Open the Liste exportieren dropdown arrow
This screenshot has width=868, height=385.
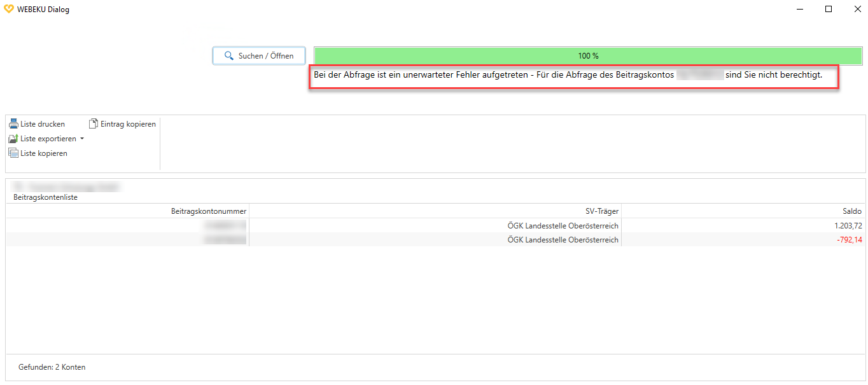(x=82, y=139)
